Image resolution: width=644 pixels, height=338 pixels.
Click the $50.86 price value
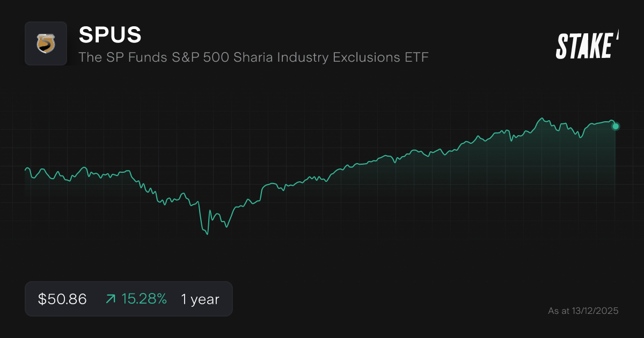(62, 299)
